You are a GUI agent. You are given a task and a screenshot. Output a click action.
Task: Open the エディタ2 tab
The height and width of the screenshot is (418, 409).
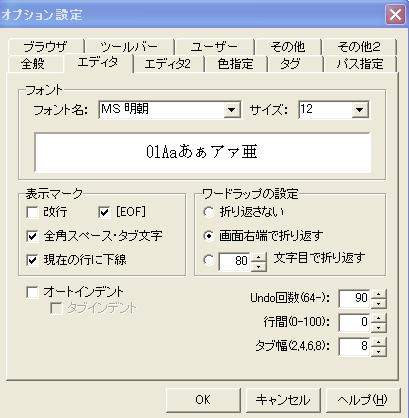click(168, 64)
